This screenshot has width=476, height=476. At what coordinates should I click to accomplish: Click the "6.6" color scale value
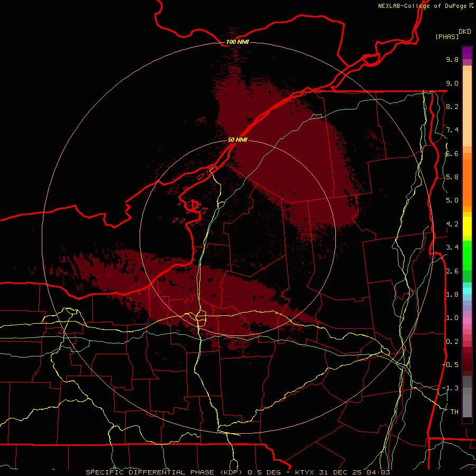tap(452, 153)
